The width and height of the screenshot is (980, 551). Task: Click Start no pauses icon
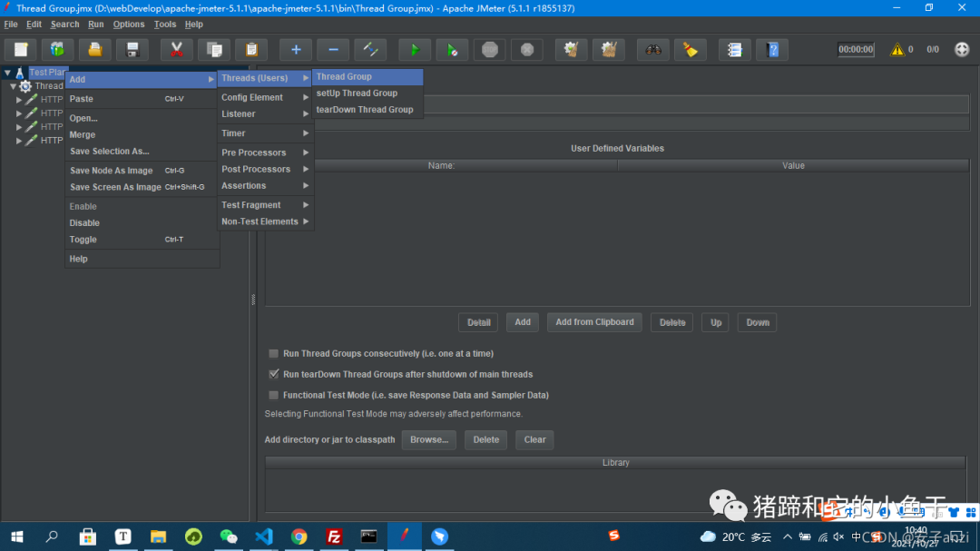click(x=452, y=49)
